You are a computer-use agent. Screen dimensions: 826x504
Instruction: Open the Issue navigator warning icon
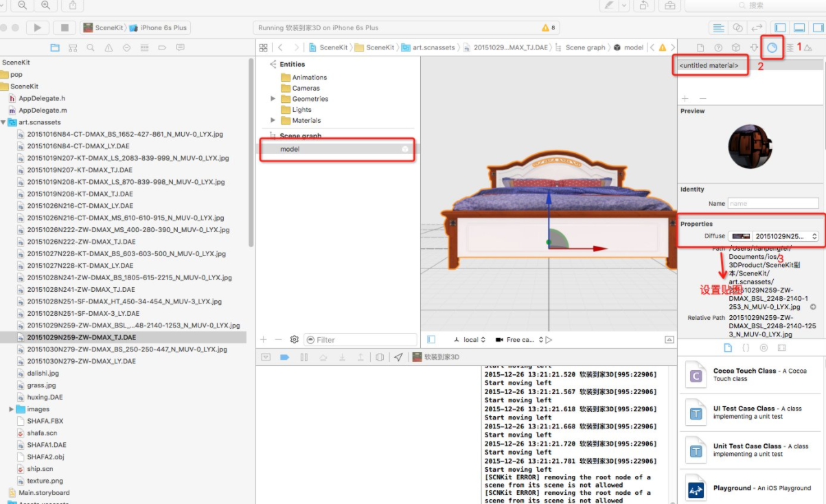pos(108,48)
